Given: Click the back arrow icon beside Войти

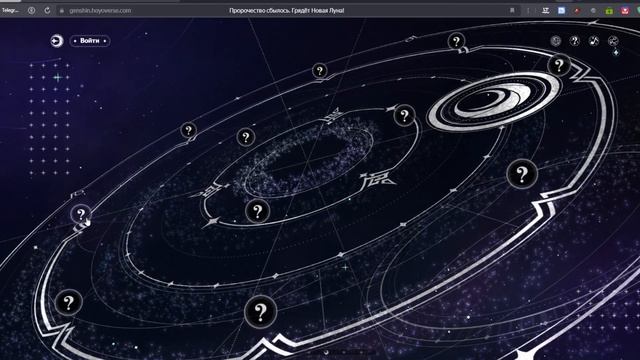Looking at the screenshot, I should pyautogui.click(x=57, y=41).
